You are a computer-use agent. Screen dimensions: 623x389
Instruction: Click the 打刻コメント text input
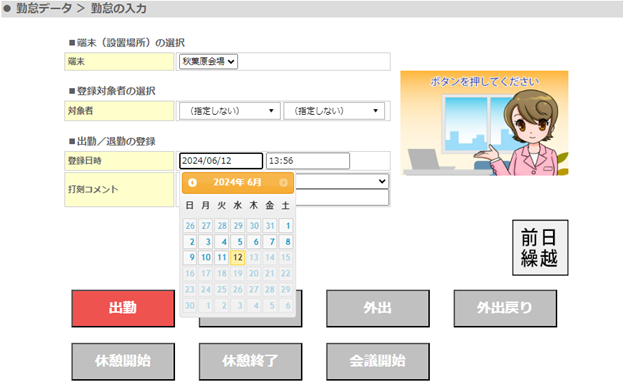(x=342, y=197)
